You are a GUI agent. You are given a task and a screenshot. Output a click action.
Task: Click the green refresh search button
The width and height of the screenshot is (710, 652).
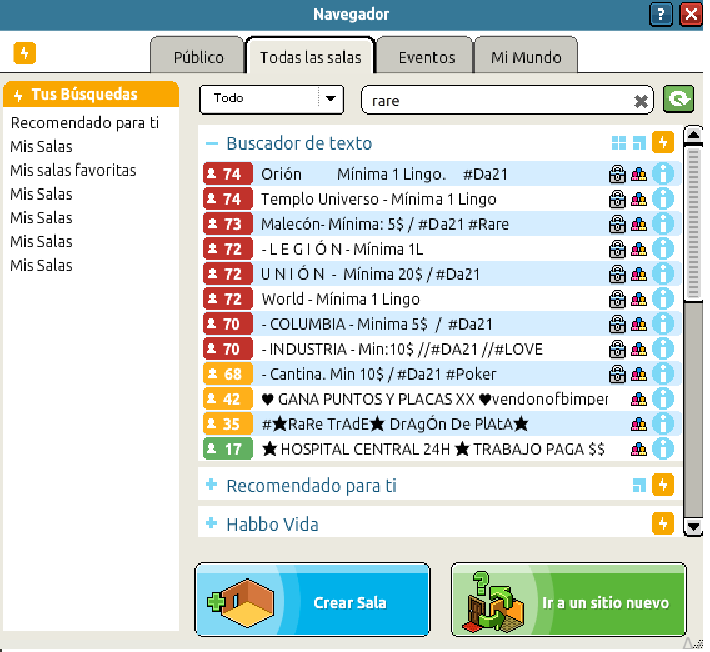(x=678, y=99)
